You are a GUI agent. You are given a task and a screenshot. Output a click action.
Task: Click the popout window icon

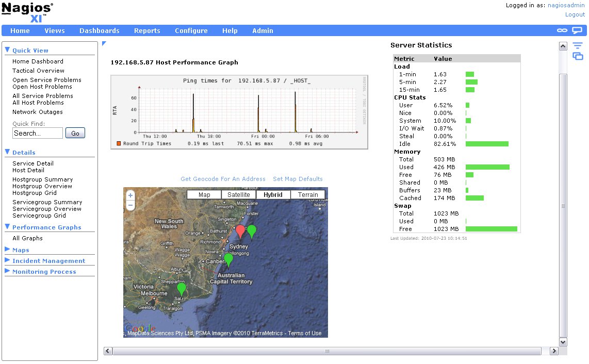pyautogui.click(x=578, y=56)
